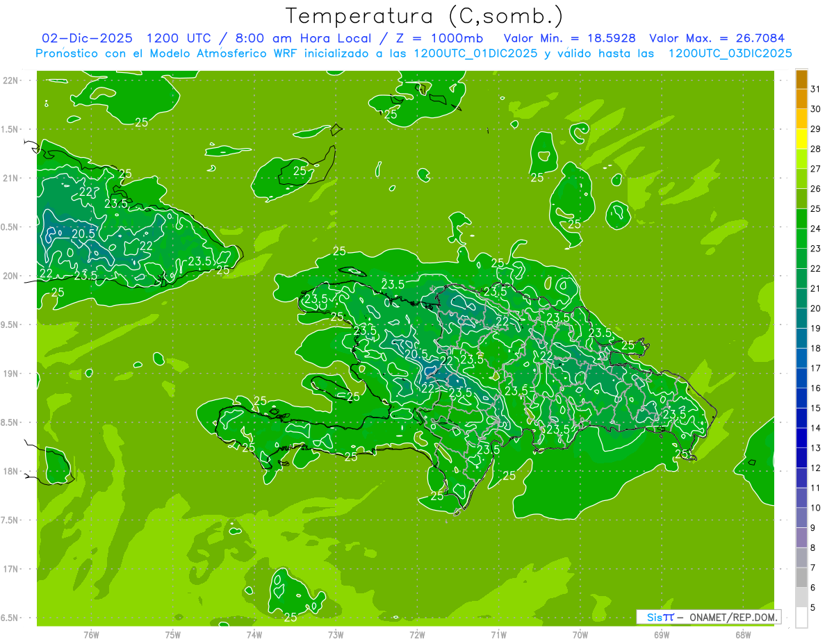Click the '21N' latitude axis label
The height and width of the screenshot is (644, 834).
point(10,179)
